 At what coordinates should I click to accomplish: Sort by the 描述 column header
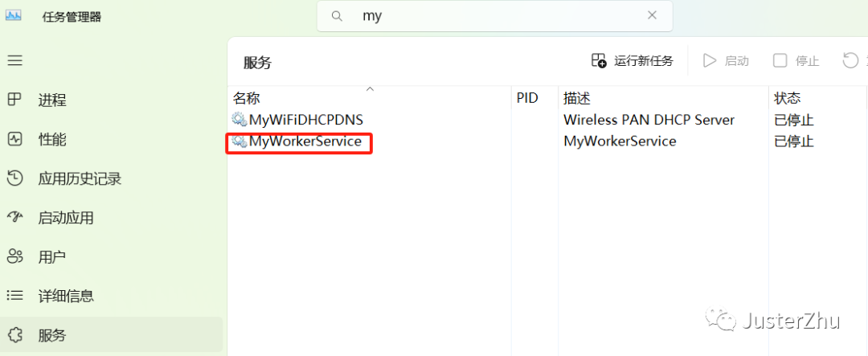click(577, 99)
